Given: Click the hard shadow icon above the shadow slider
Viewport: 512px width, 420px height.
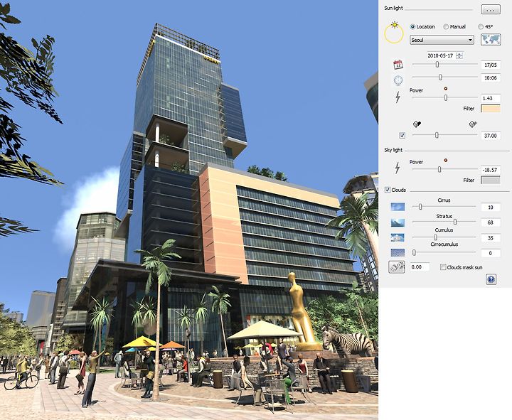Looking at the screenshot, I should 417,124.
